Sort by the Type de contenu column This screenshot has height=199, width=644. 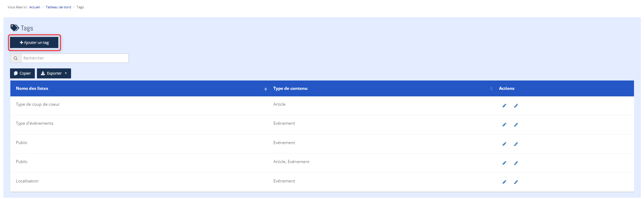(290, 88)
